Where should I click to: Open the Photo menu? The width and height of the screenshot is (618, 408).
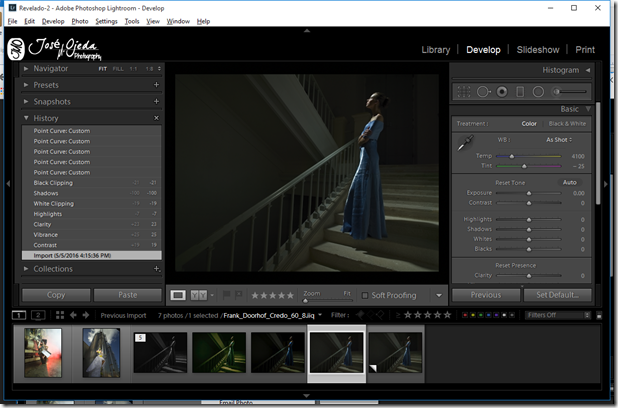coord(80,21)
